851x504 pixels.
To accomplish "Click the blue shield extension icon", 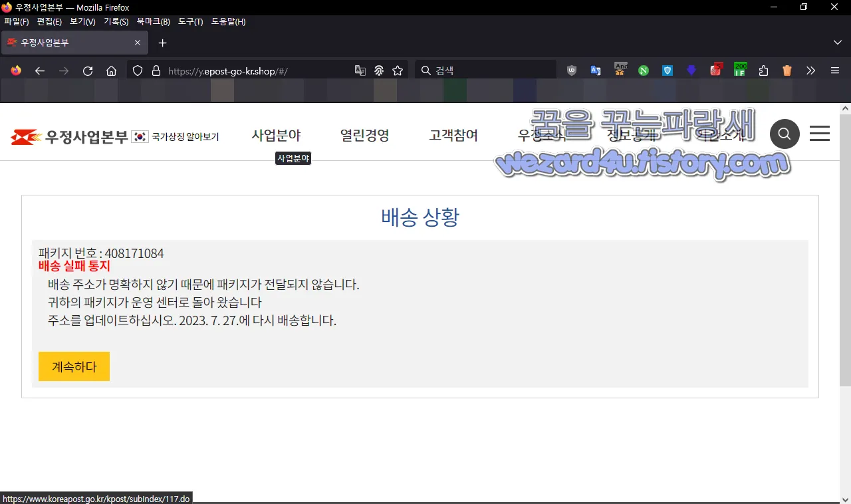I will pyautogui.click(x=667, y=70).
